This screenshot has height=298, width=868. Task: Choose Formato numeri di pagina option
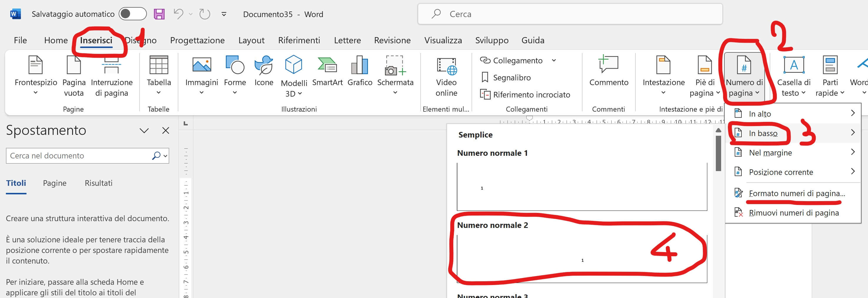[x=796, y=193]
